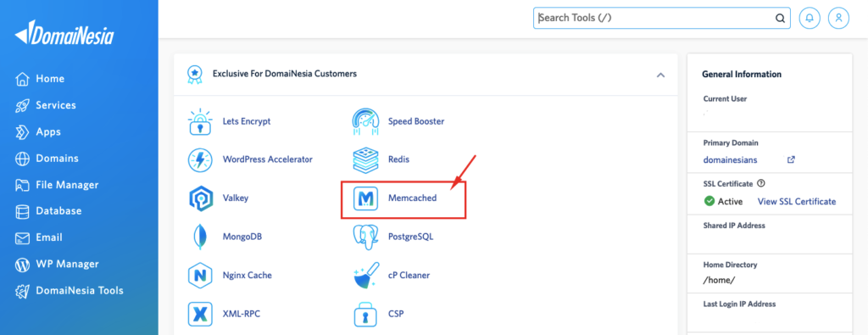Click the Shared IP Address label
The height and width of the screenshot is (335, 868).
point(734,226)
